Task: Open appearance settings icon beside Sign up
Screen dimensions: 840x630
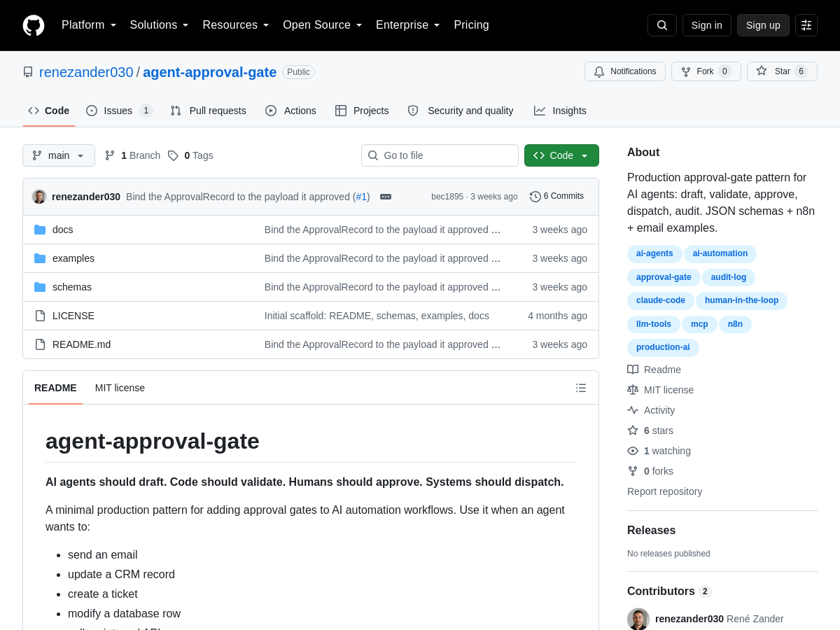Action: click(x=806, y=25)
